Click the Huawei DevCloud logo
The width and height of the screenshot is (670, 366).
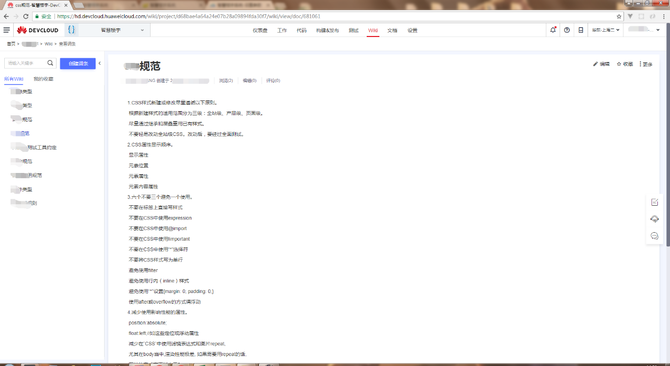(38, 30)
